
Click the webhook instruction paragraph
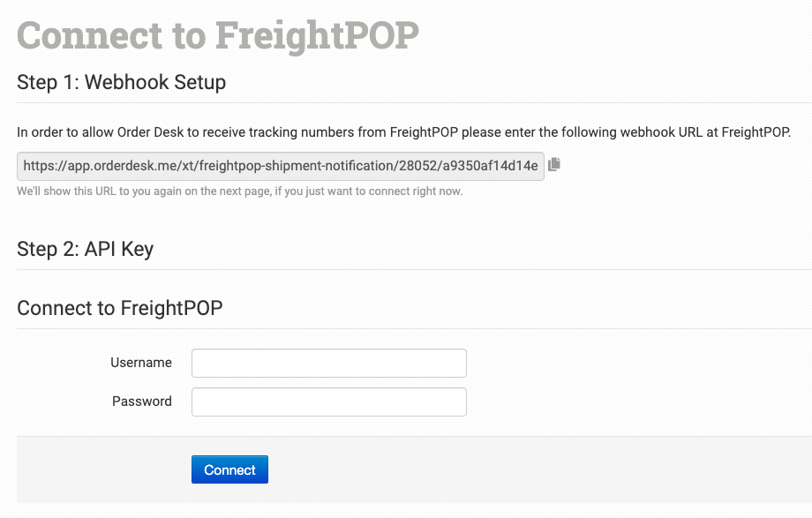point(403,132)
